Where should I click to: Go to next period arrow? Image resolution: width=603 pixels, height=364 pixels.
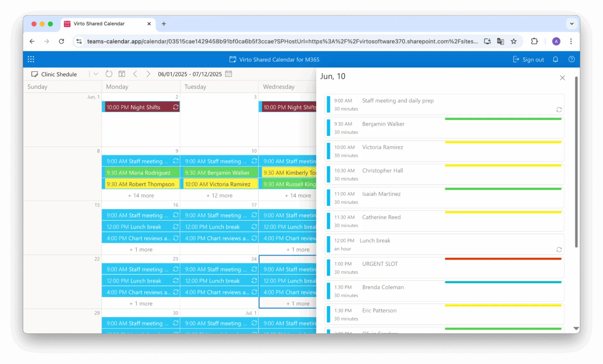point(148,74)
